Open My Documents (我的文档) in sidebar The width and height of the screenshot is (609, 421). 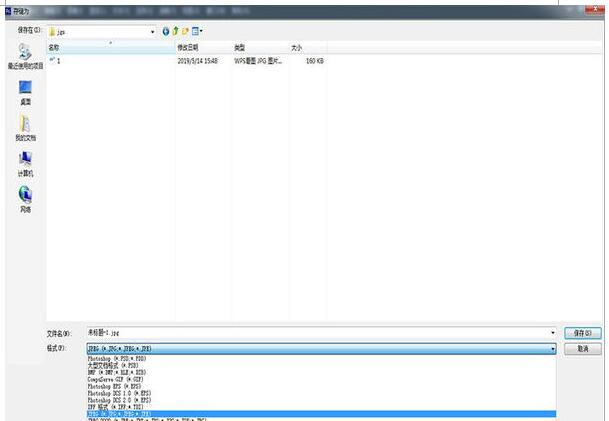25,128
